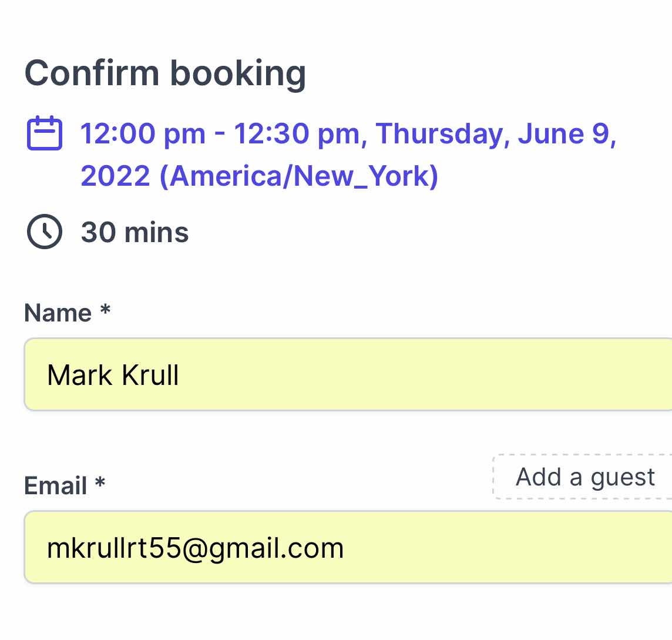Focus the Email input field

(x=348, y=547)
